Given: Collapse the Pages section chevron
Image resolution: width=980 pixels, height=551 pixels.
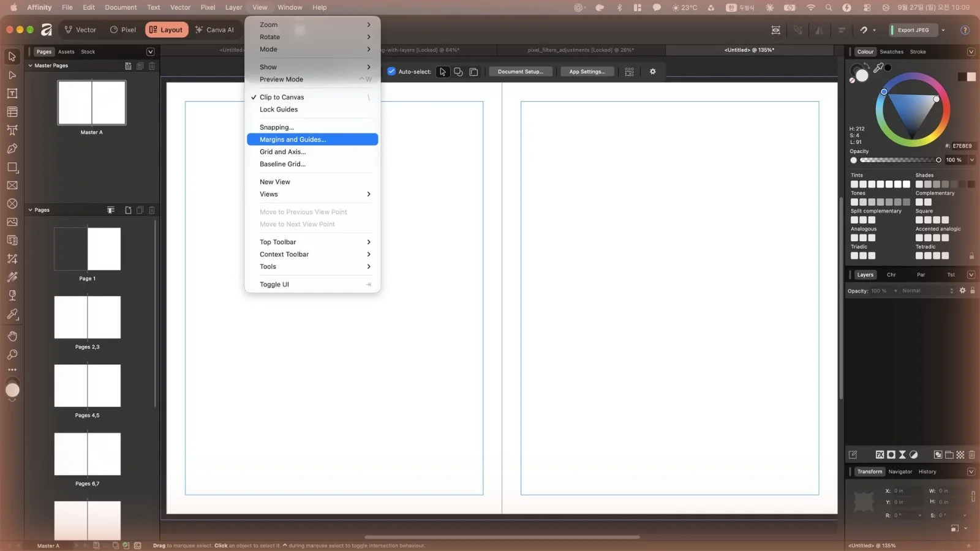Looking at the screenshot, I should (x=30, y=210).
